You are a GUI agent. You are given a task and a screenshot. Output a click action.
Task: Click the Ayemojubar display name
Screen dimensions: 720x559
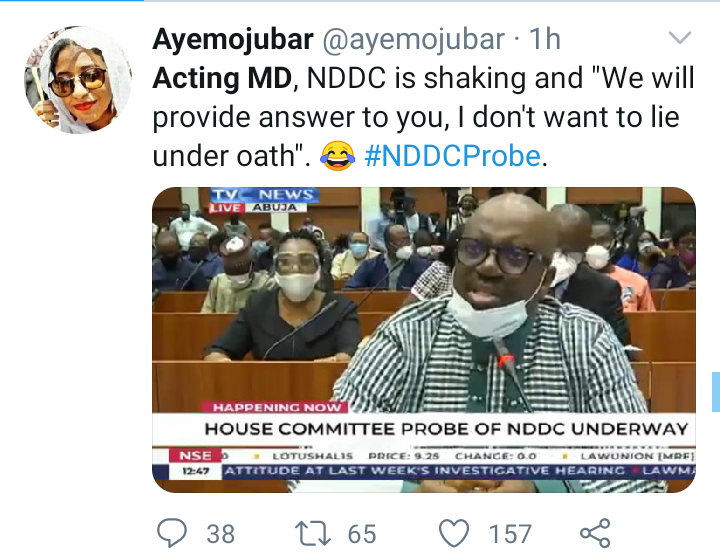pos(233,39)
